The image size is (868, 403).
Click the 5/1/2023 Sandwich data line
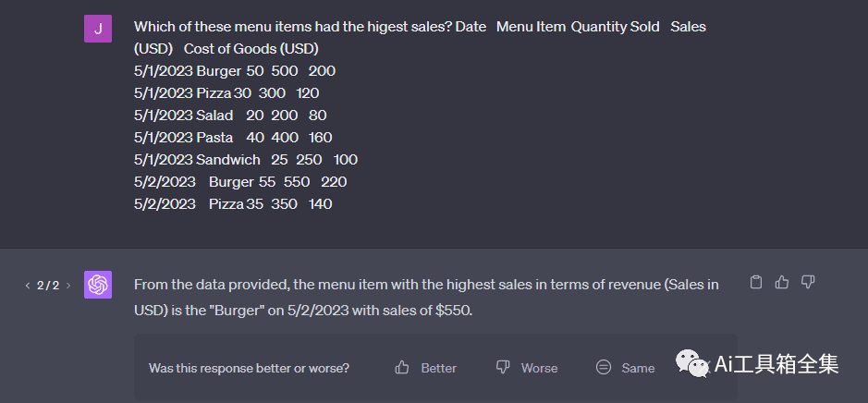(x=245, y=160)
